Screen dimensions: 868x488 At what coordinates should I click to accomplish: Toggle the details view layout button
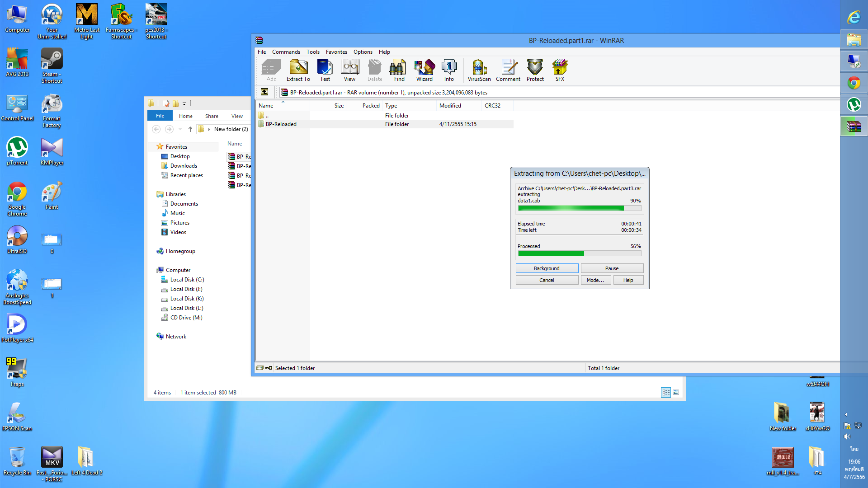665,393
